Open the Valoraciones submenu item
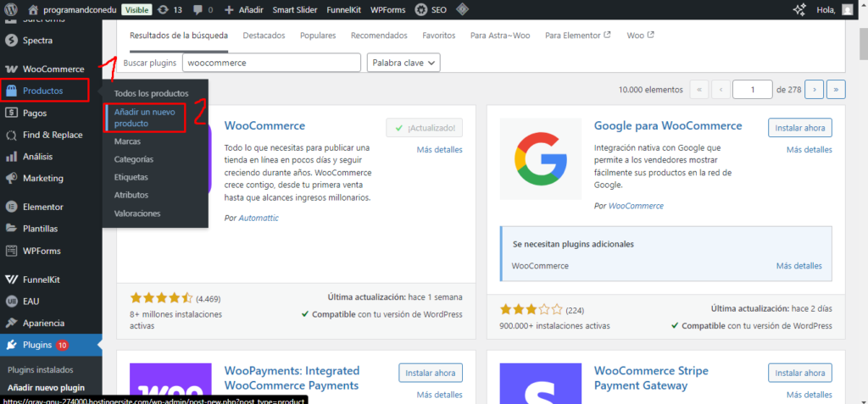Image resolution: width=868 pixels, height=404 pixels. 137,213
